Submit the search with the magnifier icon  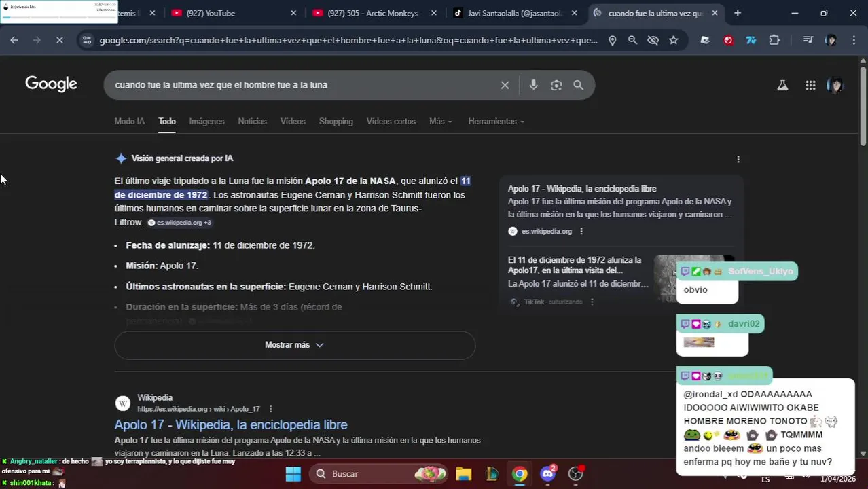[x=578, y=85]
